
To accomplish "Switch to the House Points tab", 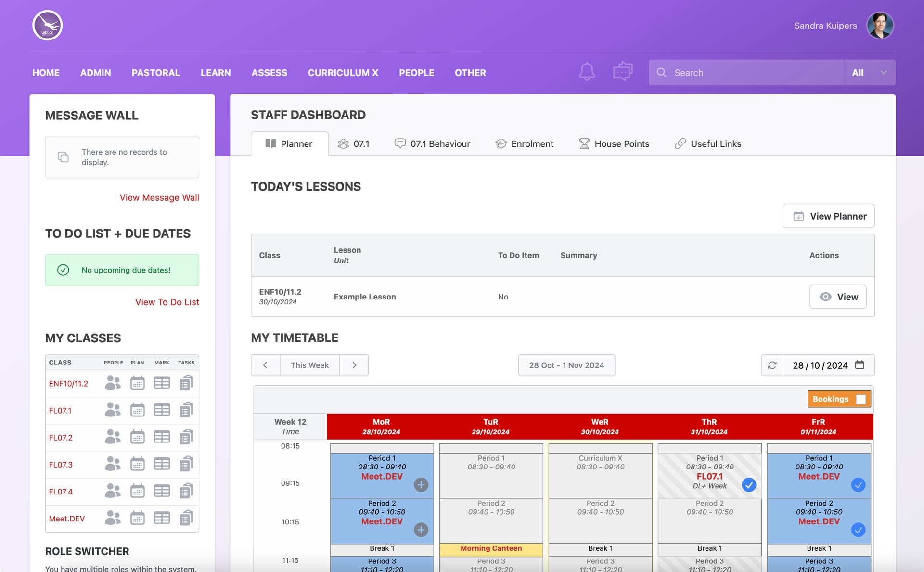I will [614, 143].
